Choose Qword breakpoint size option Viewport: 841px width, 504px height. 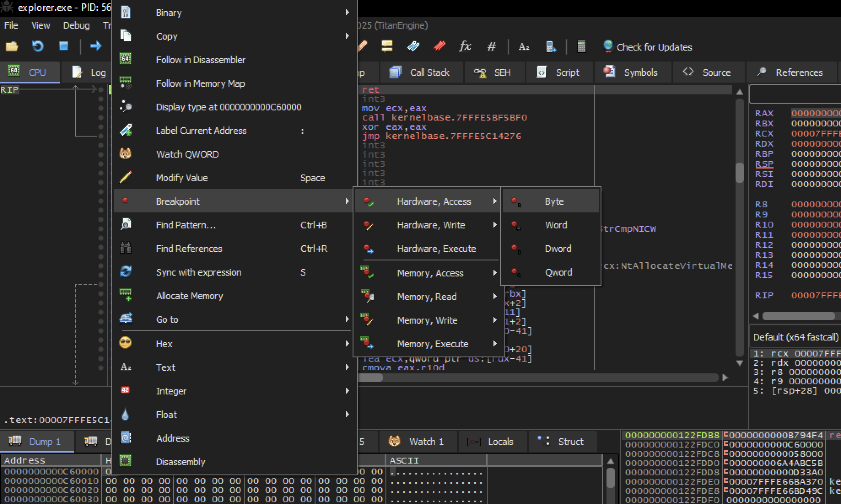pyautogui.click(x=551, y=272)
